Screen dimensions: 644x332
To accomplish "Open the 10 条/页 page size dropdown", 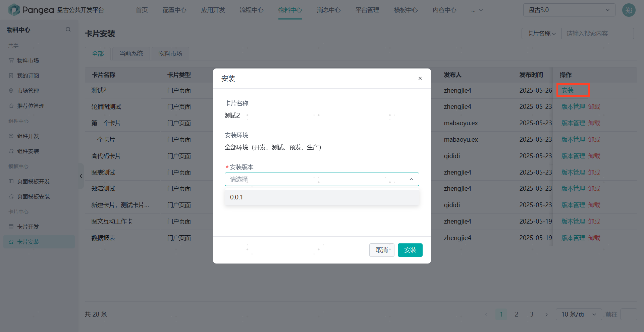I will tap(578, 314).
